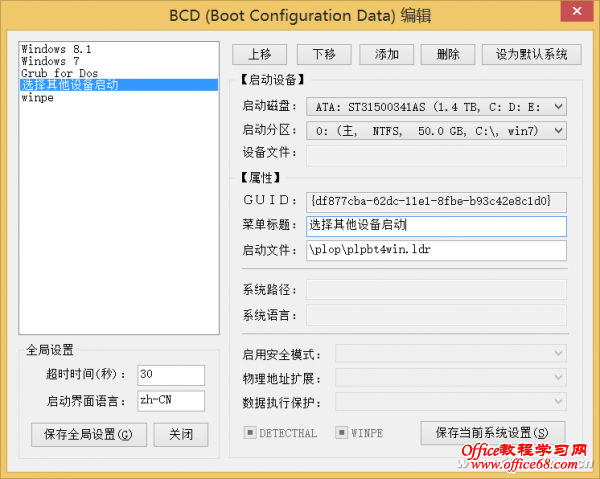The height and width of the screenshot is (479, 600).
Task: Select 选择其他设备启动 list entry
Action: [119, 85]
